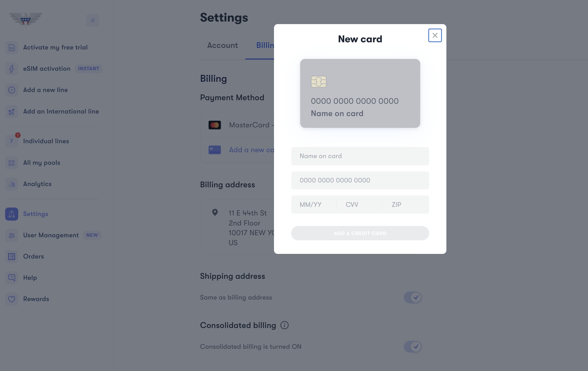Toggle Same as billing address switch
588x371 pixels.
(413, 297)
